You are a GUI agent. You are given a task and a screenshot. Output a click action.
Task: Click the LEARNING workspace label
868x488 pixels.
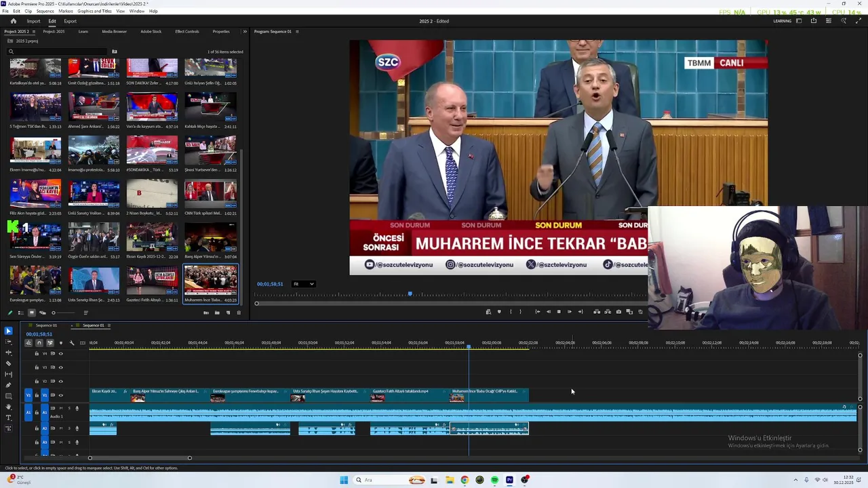(782, 21)
